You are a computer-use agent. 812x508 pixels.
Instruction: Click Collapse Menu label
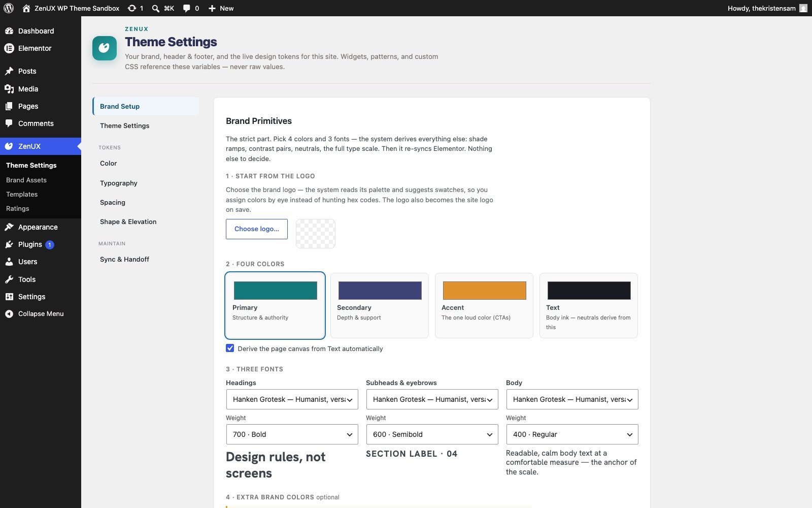[x=41, y=314]
